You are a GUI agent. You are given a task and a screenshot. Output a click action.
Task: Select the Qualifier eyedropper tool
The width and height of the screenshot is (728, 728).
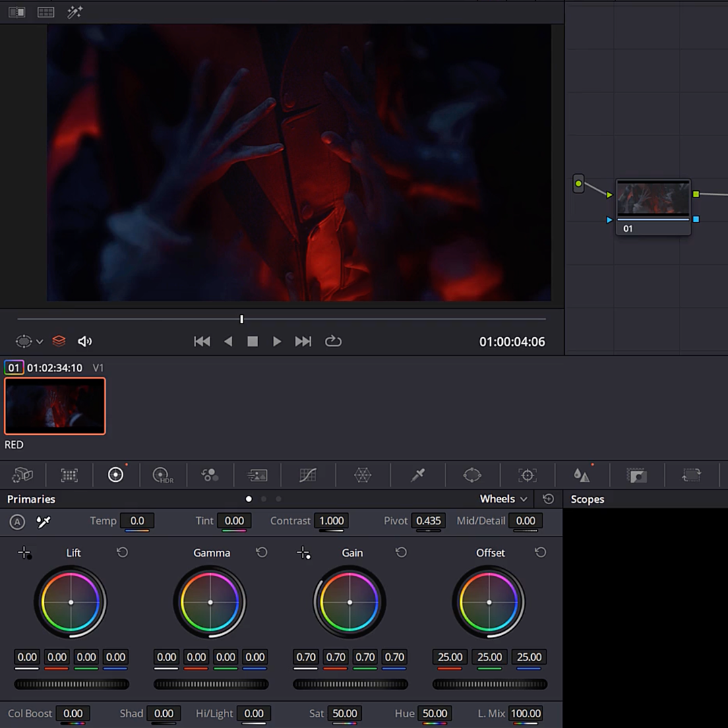pyautogui.click(x=417, y=475)
